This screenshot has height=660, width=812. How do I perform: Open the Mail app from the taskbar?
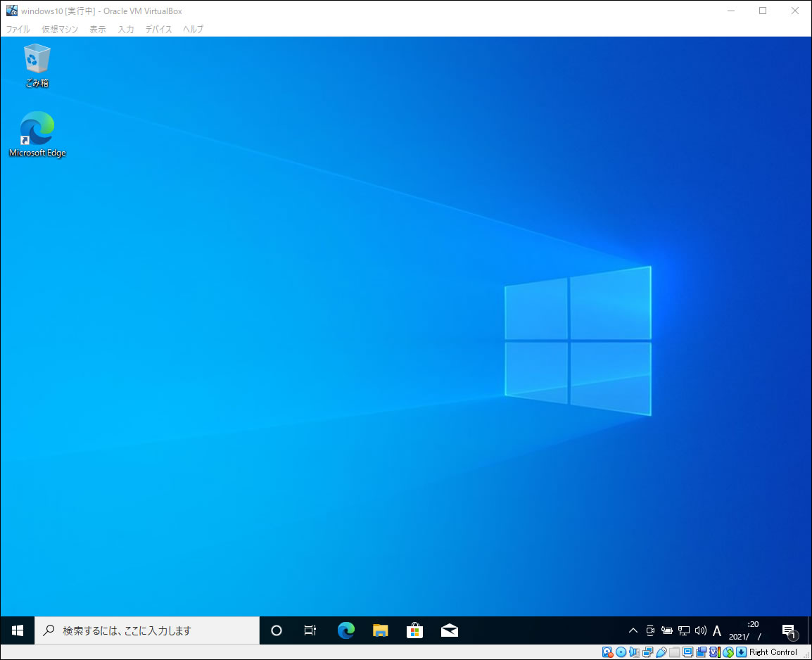point(450,630)
